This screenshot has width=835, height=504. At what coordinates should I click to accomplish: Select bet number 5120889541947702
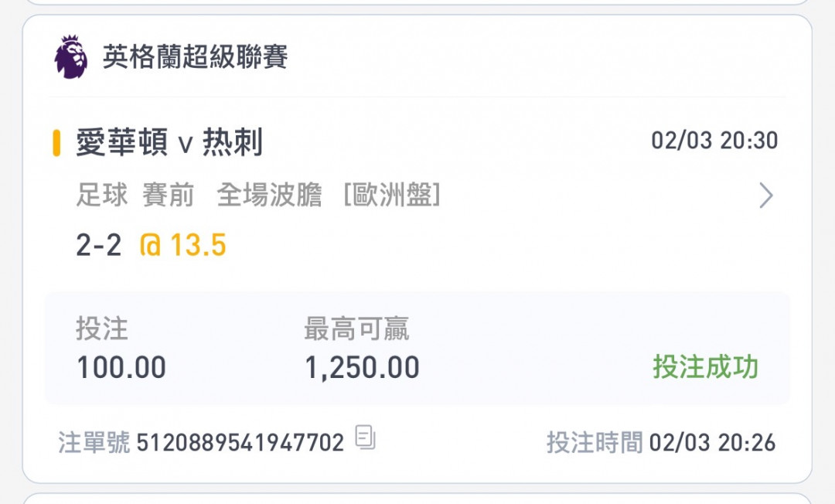(240, 442)
